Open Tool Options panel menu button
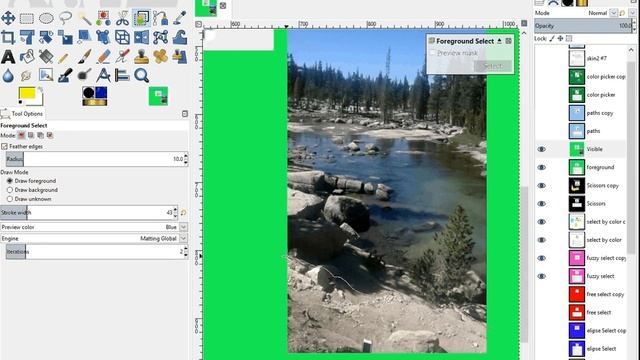 coord(185,114)
